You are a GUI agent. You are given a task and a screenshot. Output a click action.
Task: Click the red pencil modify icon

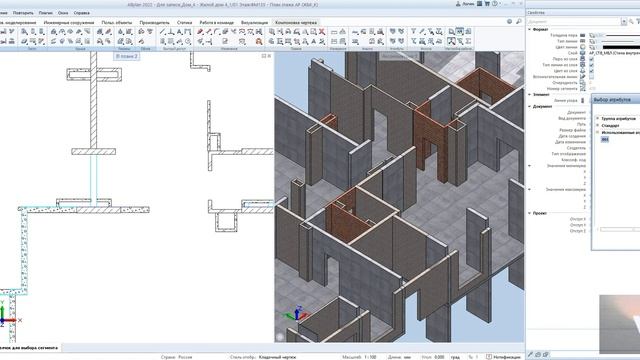point(200,32)
